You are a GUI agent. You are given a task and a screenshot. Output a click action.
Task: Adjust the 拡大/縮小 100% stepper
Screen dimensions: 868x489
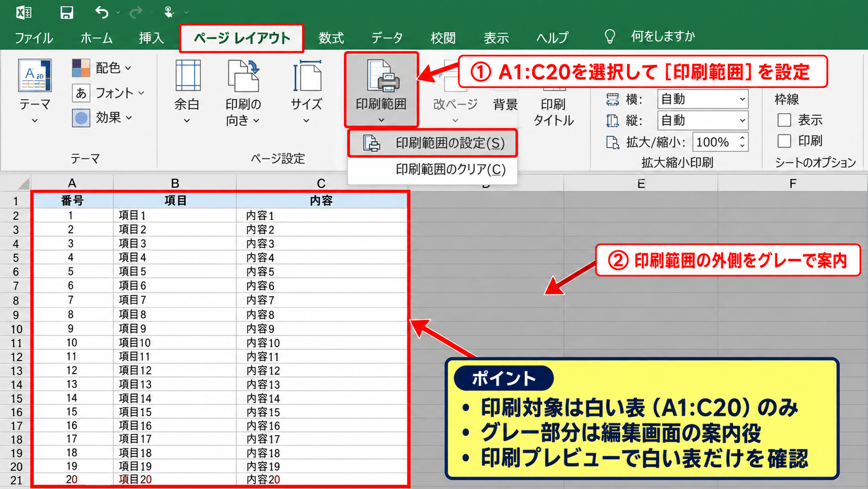(742, 142)
